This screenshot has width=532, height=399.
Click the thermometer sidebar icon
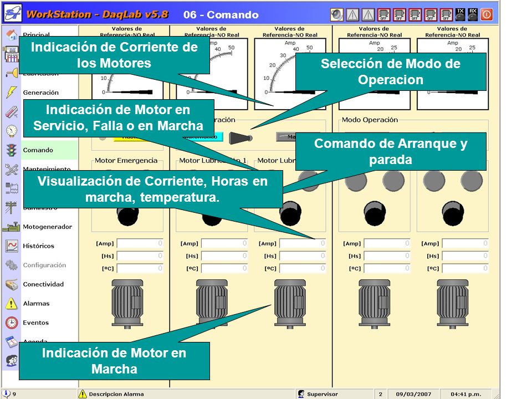click(x=12, y=111)
